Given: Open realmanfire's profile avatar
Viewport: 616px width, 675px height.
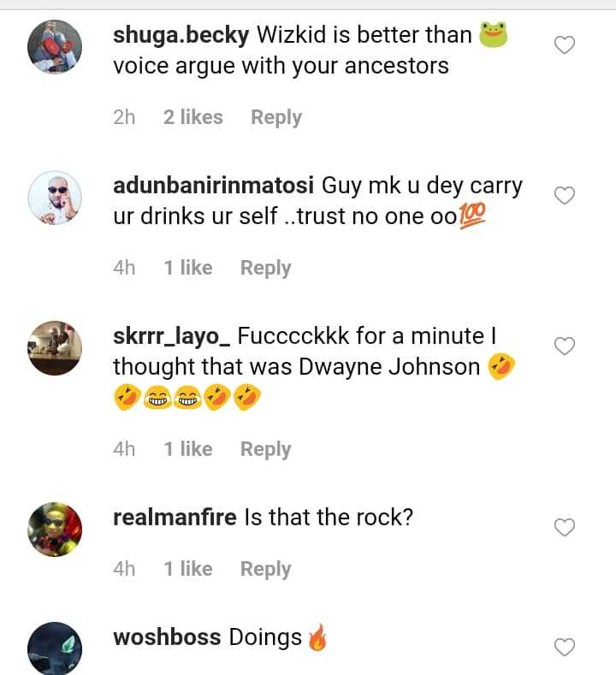Looking at the screenshot, I should click(x=55, y=530).
